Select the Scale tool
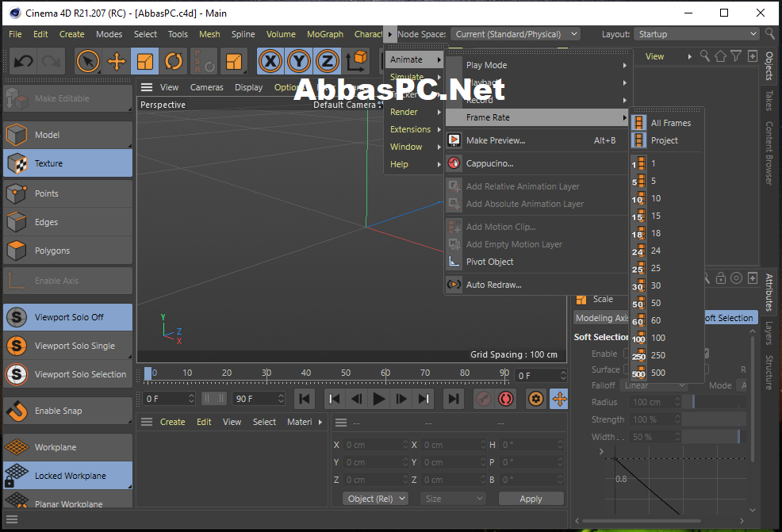Image resolution: width=782 pixels, height=532 pixels. pyautogui.click(x=144, y=61)
